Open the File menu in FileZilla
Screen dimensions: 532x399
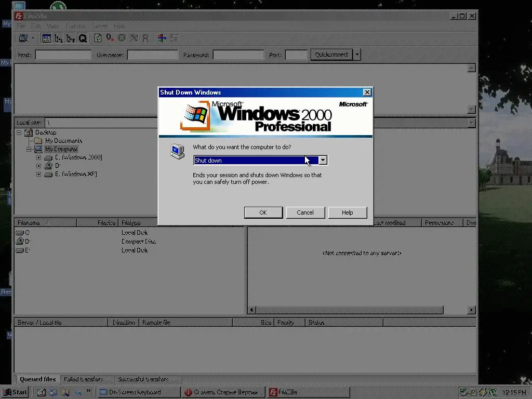[x=21, y=26]
